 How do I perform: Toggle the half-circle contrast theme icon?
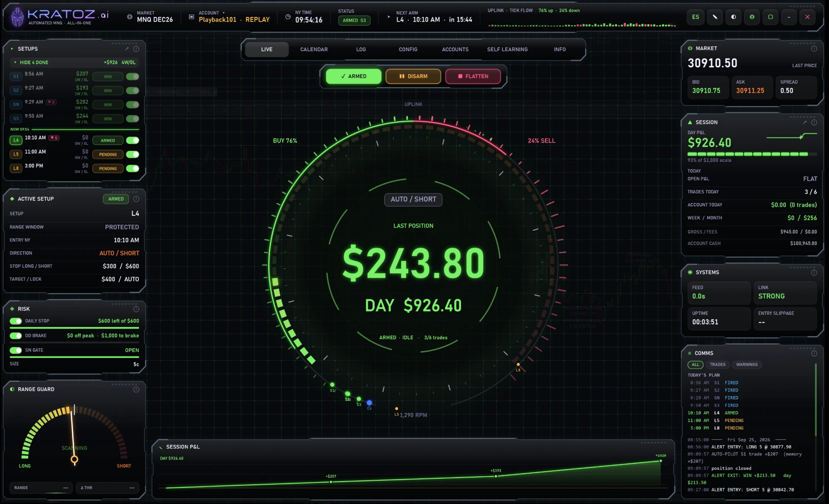coord(734,17)
